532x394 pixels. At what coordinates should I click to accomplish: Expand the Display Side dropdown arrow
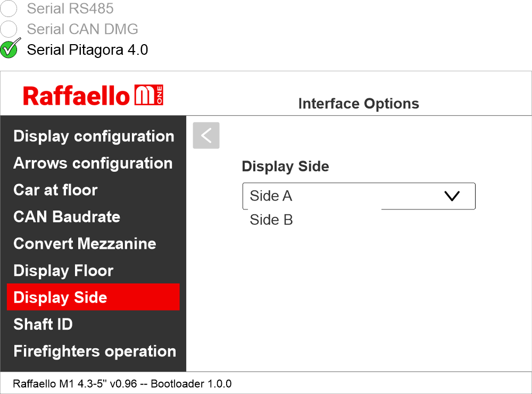coord(451,196)
